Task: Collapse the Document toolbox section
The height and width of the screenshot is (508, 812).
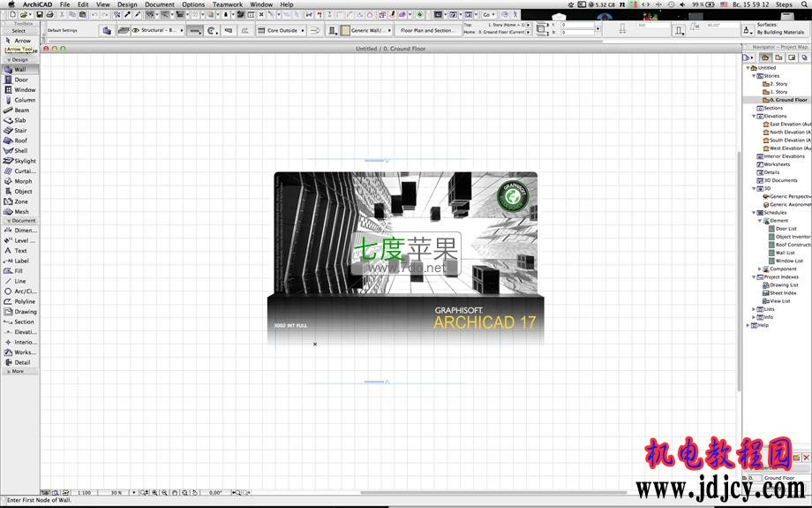Action: 9,221
